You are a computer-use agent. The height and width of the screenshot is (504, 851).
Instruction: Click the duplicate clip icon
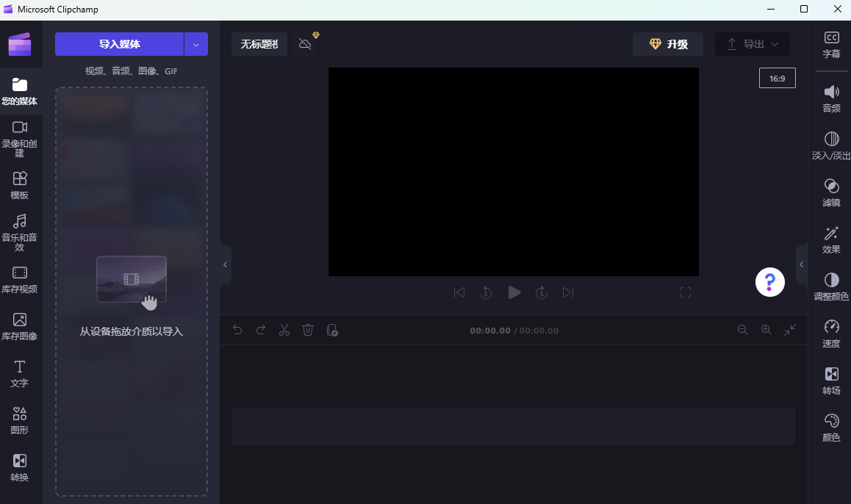(x=332, y=330)
